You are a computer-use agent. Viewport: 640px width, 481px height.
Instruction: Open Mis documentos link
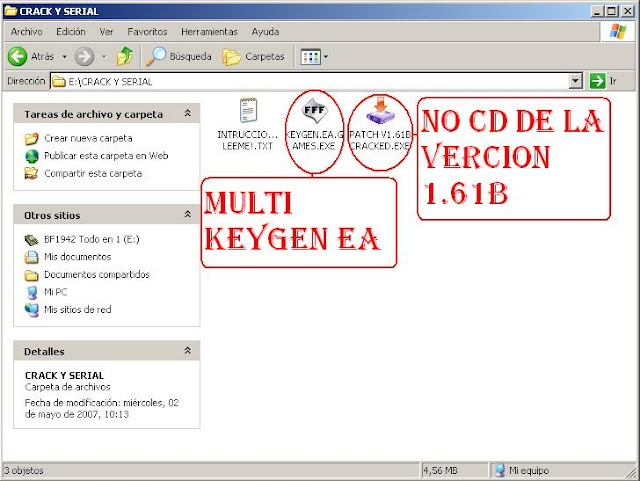[x=78, y=257]
